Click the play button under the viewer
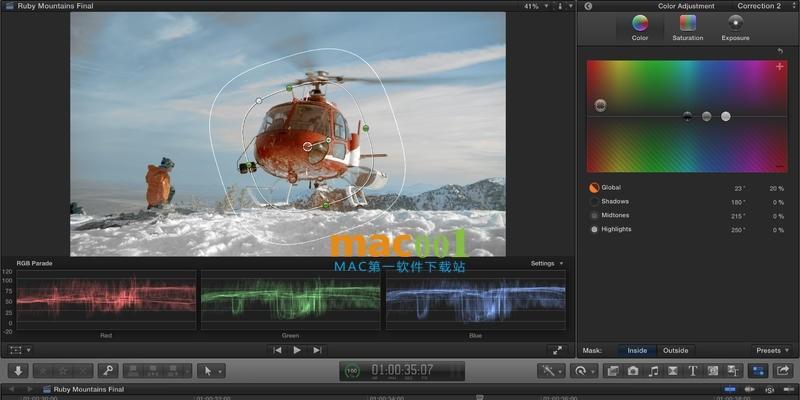 (x=297, y=350)
